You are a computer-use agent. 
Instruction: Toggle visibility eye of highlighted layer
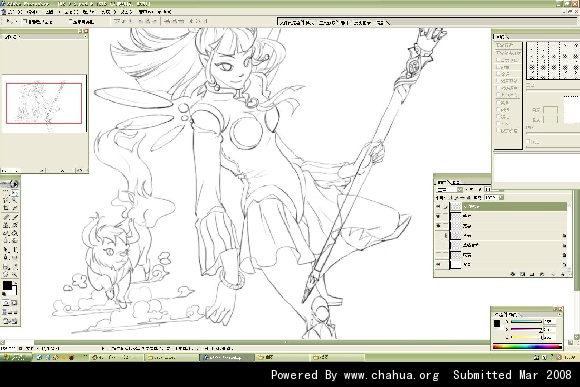[438, 206]
